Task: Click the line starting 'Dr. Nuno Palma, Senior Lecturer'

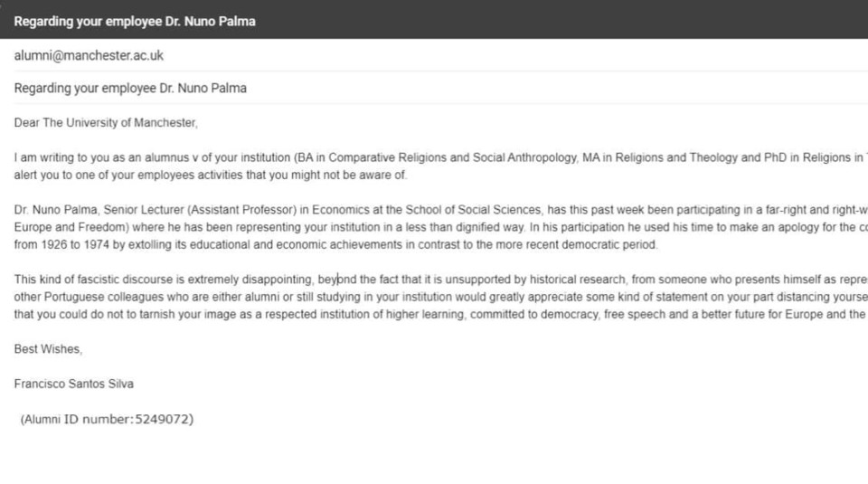Action: tap(440, 210)
